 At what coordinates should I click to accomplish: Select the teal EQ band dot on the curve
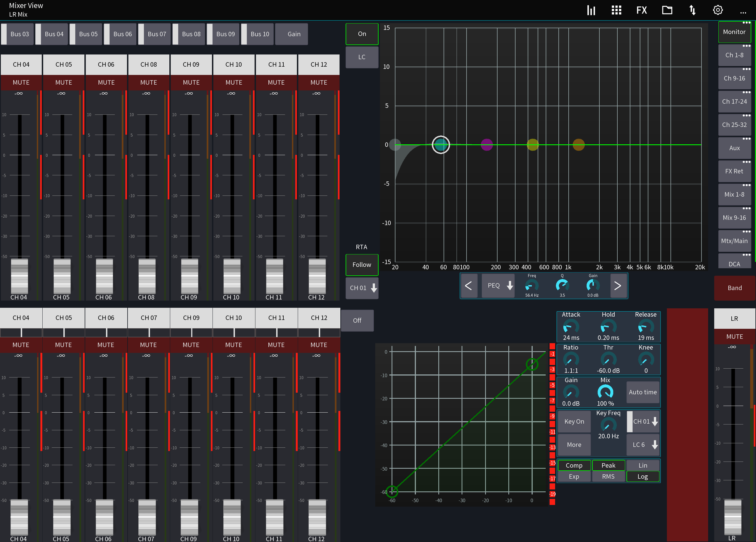pos(441,145)
